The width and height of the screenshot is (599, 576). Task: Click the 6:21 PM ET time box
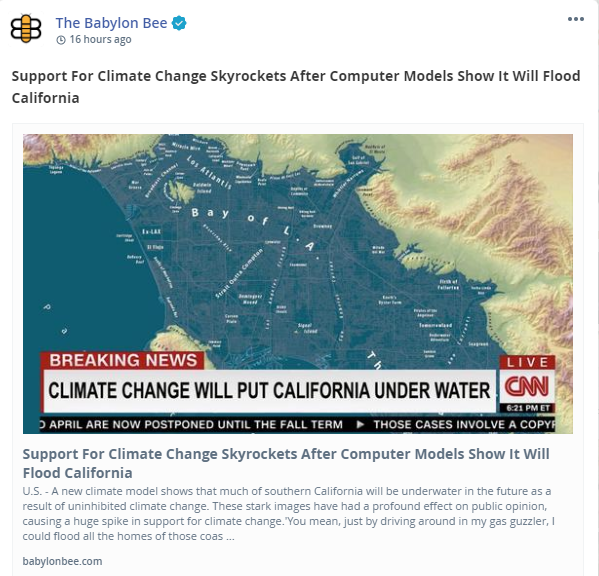[528, 408]
